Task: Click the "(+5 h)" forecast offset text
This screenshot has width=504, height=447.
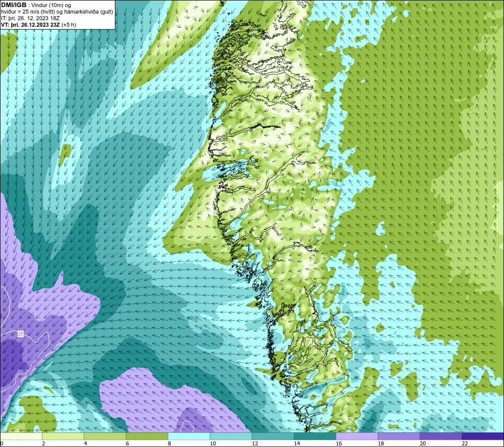Action: (x=69, y=25)
